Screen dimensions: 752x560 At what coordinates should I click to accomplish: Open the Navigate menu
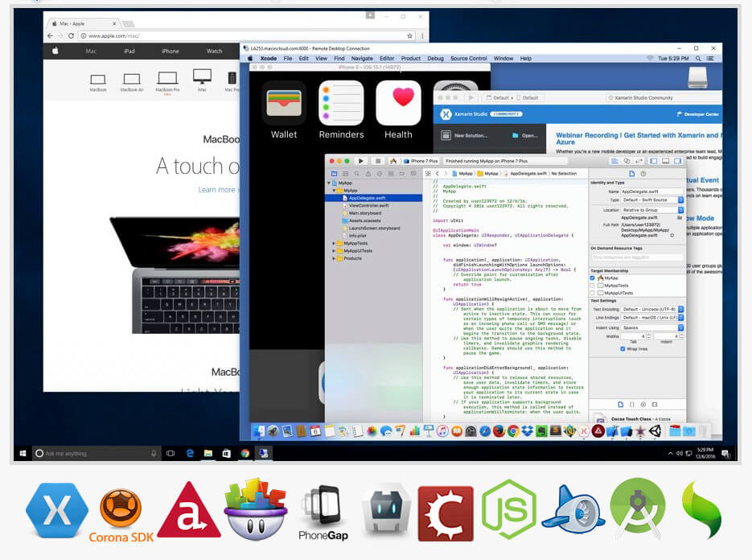click(x=362, y=59)
